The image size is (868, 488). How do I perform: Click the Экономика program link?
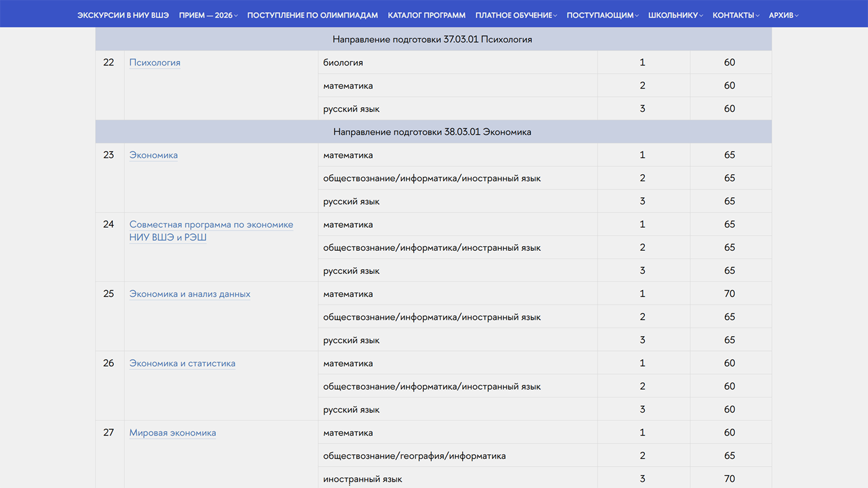tap(153, 155)
